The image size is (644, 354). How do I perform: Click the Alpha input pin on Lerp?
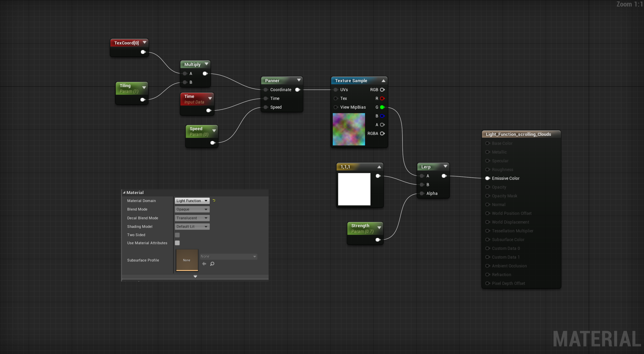[422, 193]
